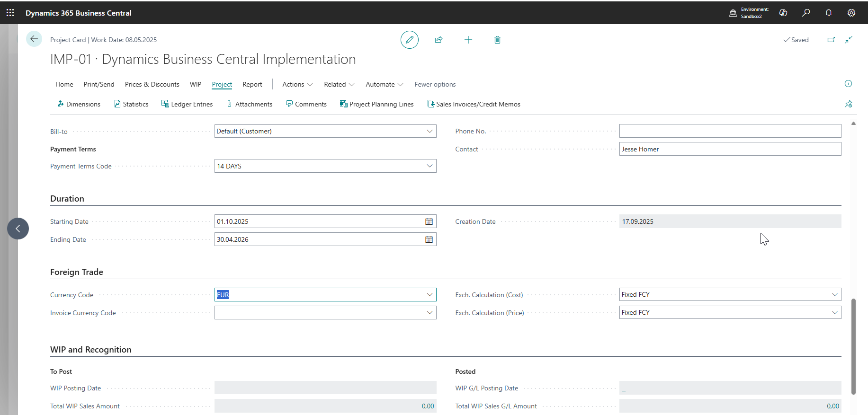Collapse the page with arrows icon
The height and width of the screenshot is (415, 868).
tap(849, 40)
